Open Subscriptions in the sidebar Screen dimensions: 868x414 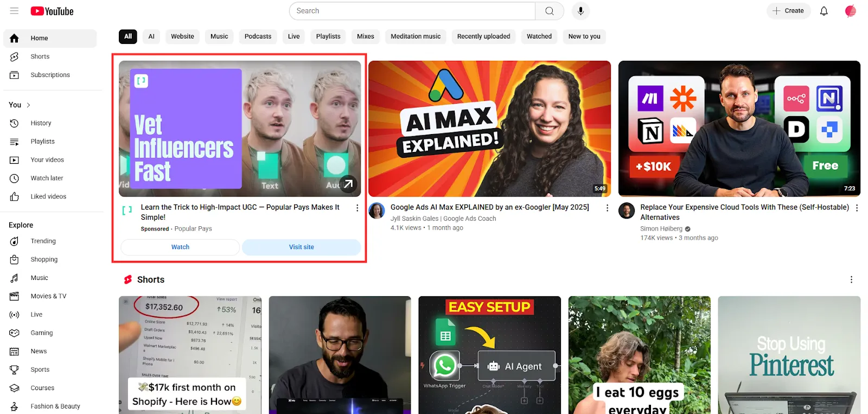[50, 75]
